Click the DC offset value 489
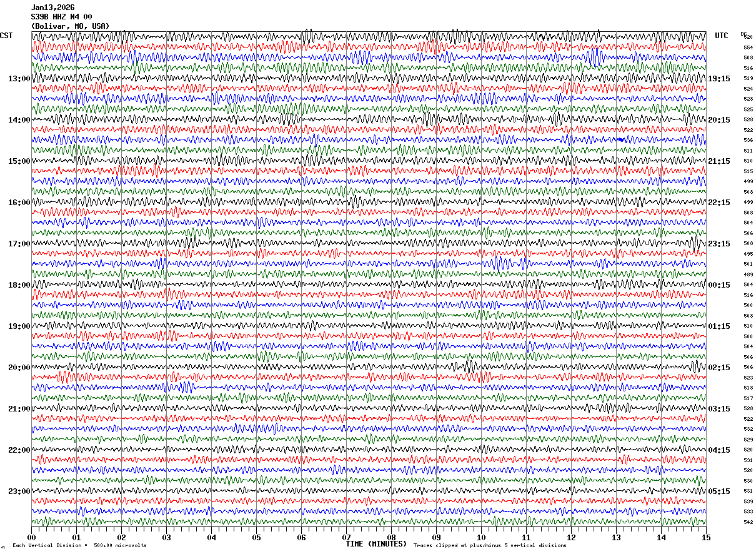 point(748,274)
